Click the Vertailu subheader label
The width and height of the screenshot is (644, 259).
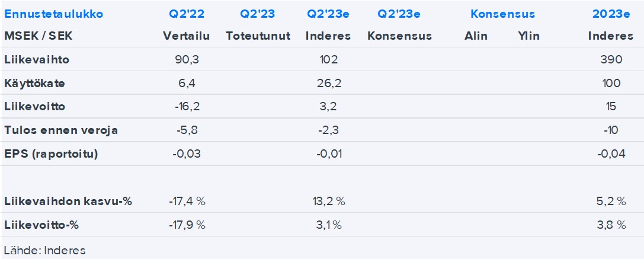[x=186, y=36]
